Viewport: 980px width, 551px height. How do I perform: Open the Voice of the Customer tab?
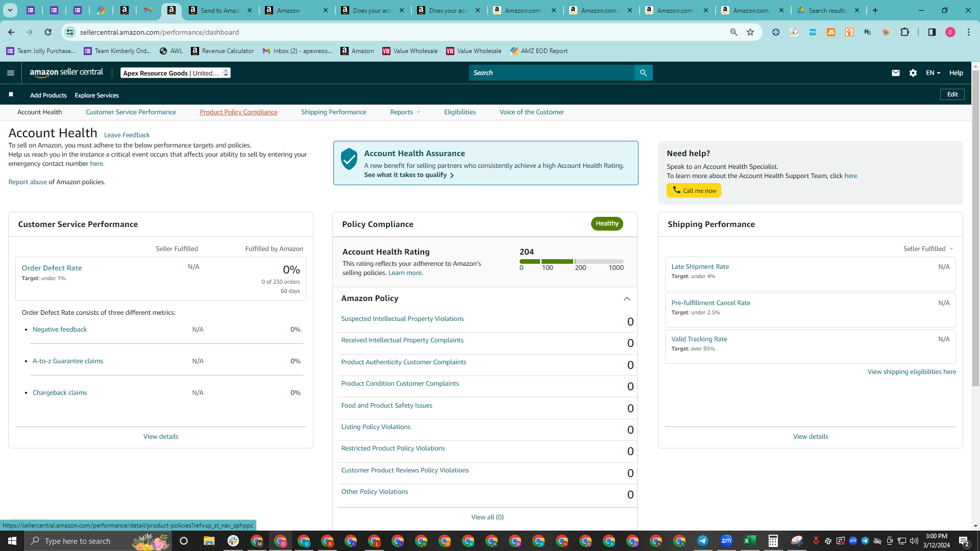pyautogui.click(x=532, y=112)
